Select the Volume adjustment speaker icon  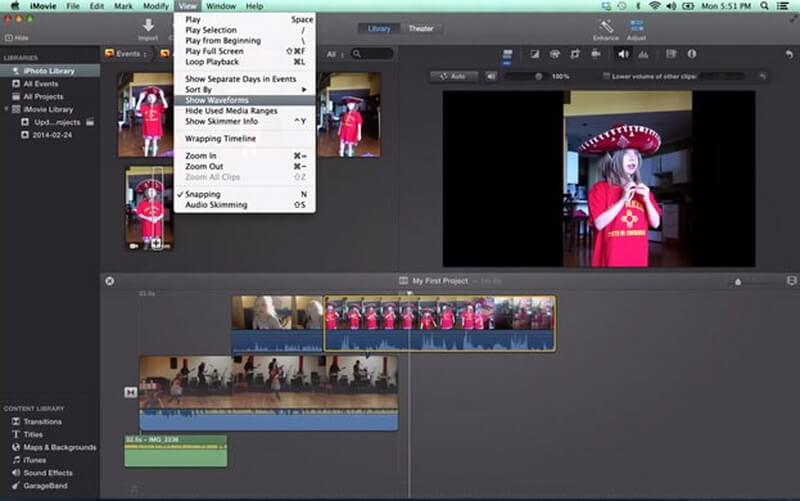coord(622,53)
